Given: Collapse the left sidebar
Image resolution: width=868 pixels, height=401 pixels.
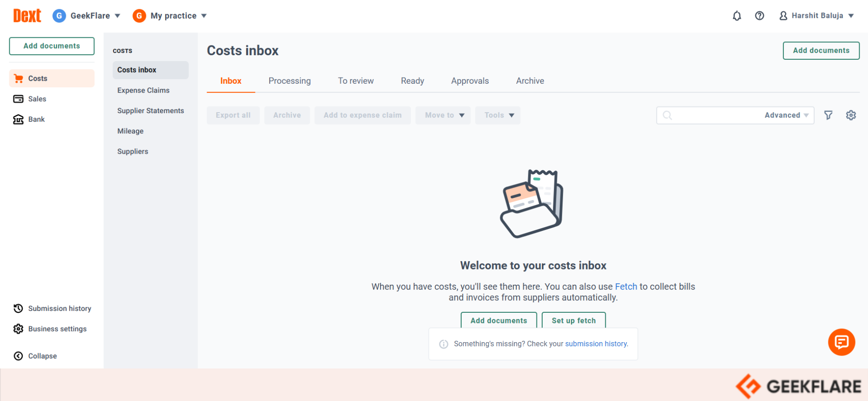Looking at the screenshot, I should point(42,356).
